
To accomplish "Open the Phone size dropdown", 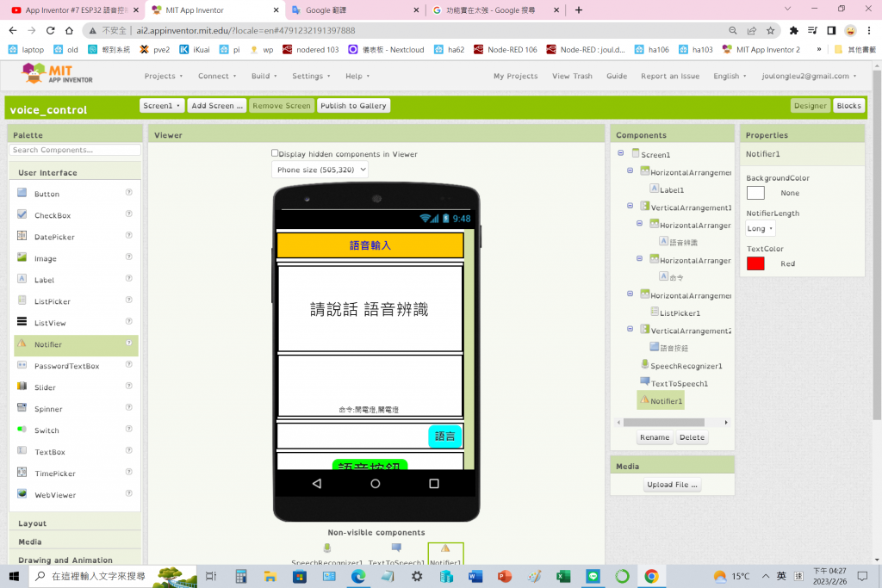I will (320, 170).
